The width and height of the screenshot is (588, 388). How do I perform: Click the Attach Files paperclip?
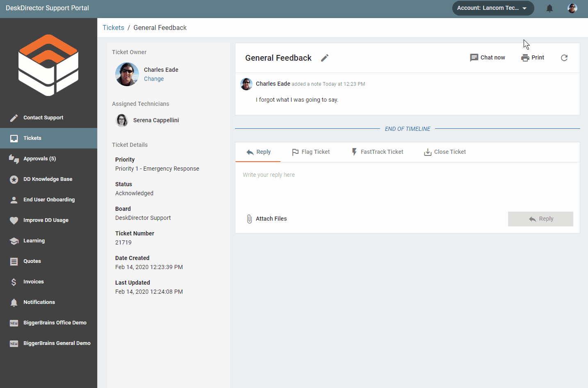click(x=249, y=219)
